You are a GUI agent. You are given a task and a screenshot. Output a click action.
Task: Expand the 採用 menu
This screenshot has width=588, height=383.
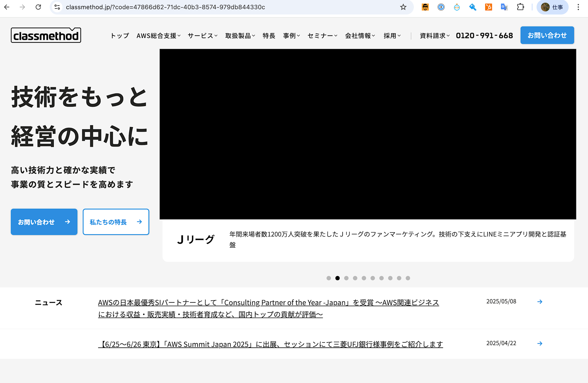click(x=392, y=36)
